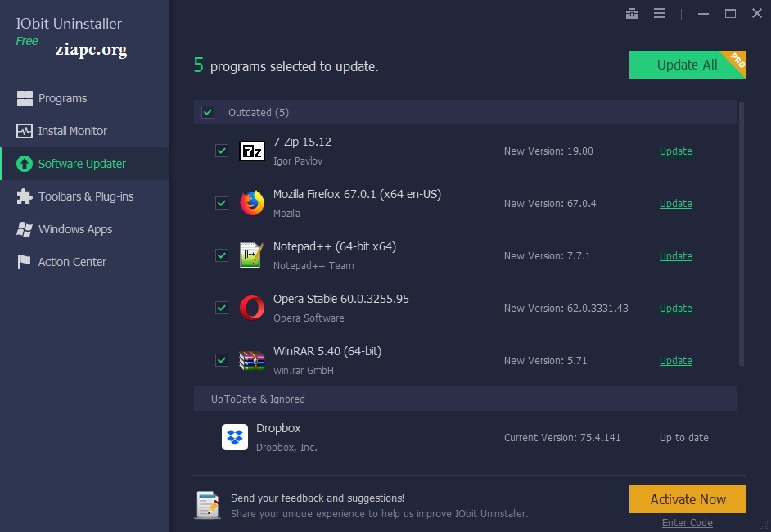Click the 7-Zip program icon
Image resolution: width=771 pixels, height=532 pixels.
(x=252, y=151)
